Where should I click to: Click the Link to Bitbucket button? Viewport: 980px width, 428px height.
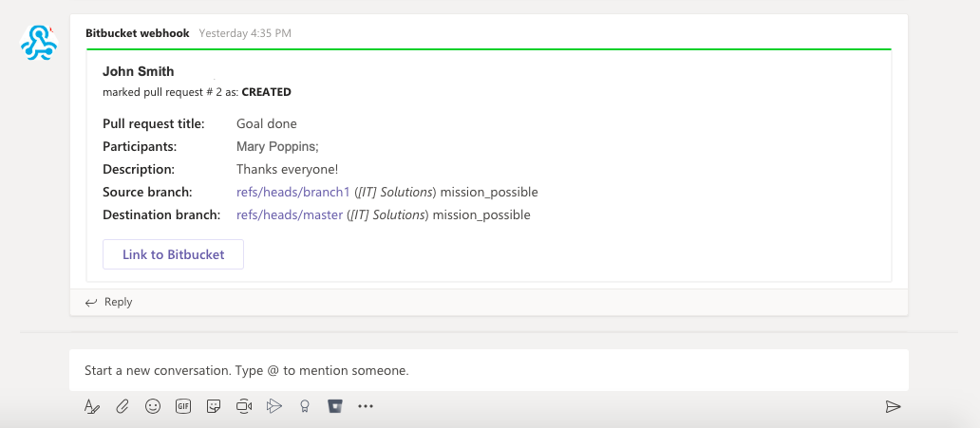(x=173, y=254)
